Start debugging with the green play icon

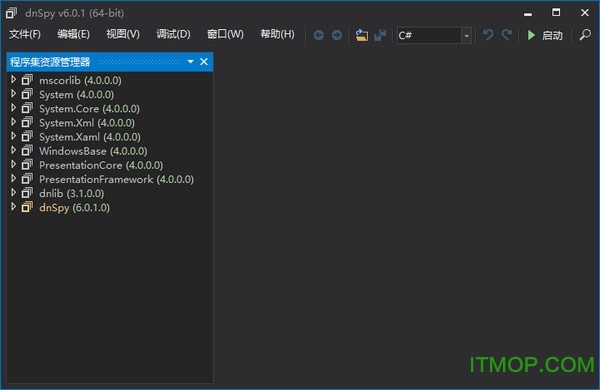[531, 35]
